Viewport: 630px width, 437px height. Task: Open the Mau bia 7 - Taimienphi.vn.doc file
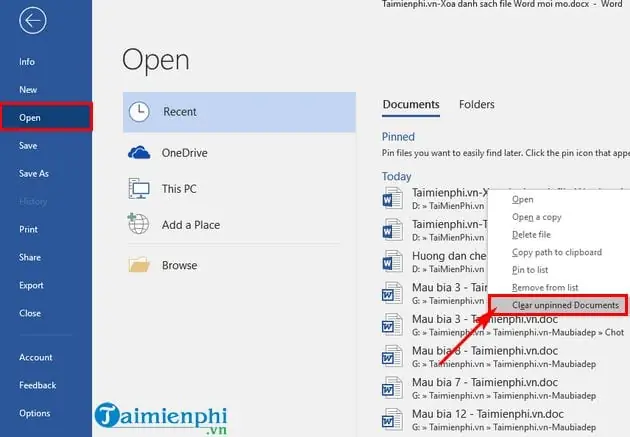coord(485,382)
